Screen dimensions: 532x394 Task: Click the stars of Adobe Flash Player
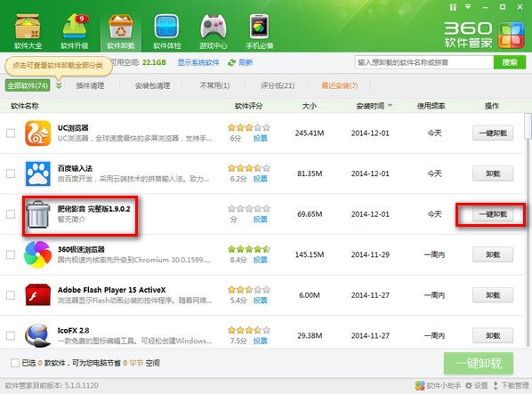click(249, 290)
